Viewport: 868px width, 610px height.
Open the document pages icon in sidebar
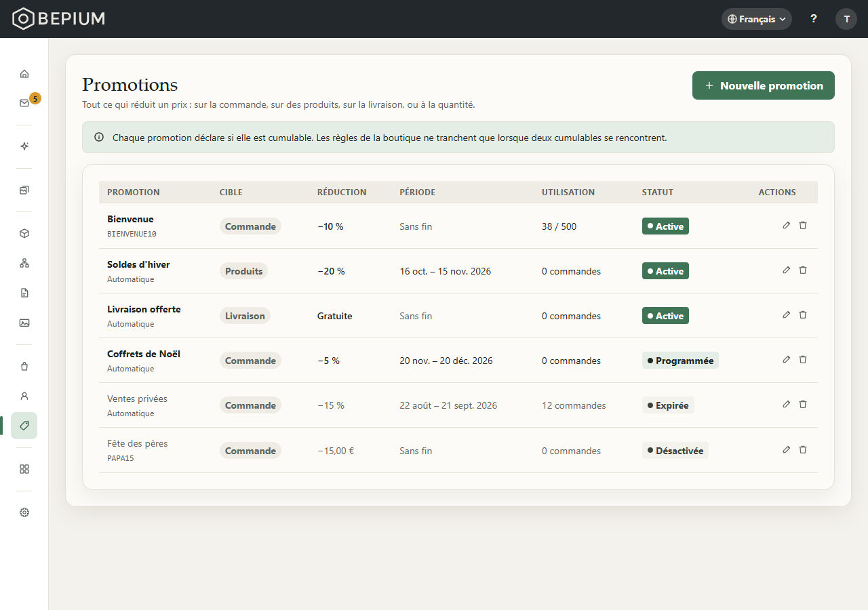(x=24, y=293)
